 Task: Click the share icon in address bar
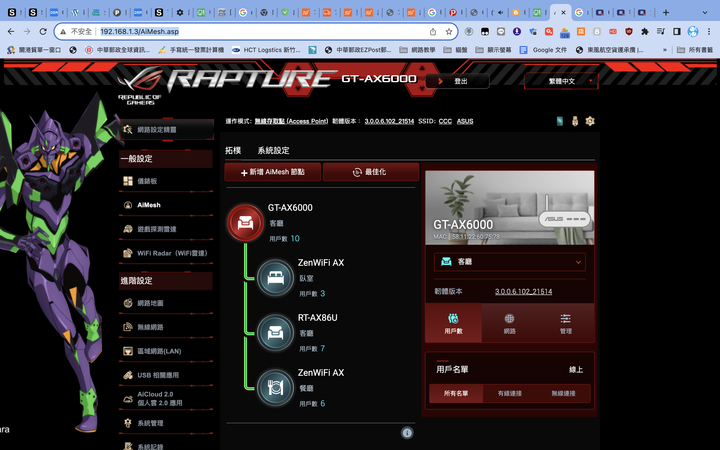[433, 32]
